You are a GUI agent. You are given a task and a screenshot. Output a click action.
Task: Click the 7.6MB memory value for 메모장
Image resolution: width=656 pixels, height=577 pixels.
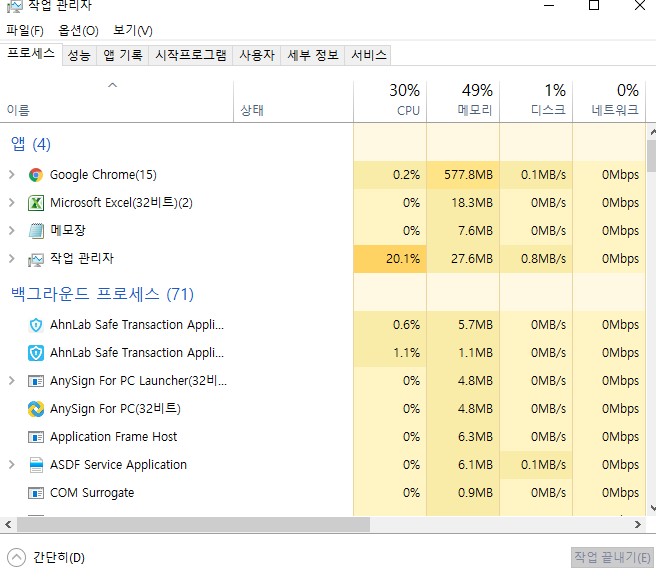(475, 231)
